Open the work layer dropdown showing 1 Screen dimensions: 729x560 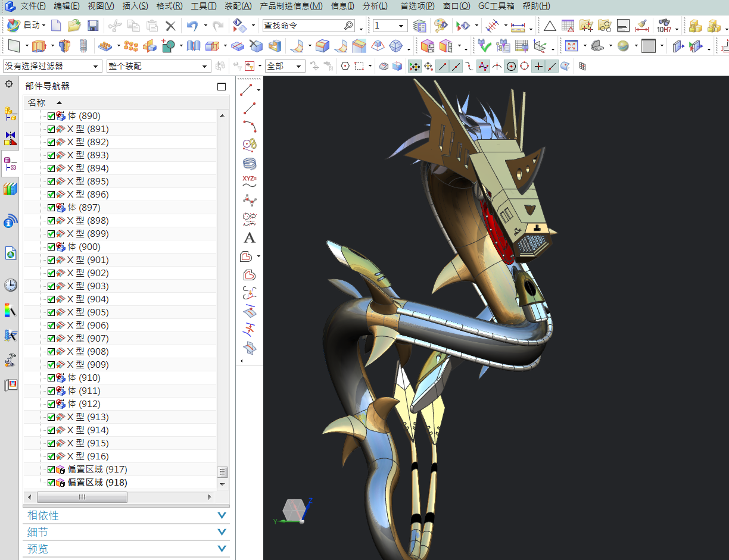click(390, 26)
